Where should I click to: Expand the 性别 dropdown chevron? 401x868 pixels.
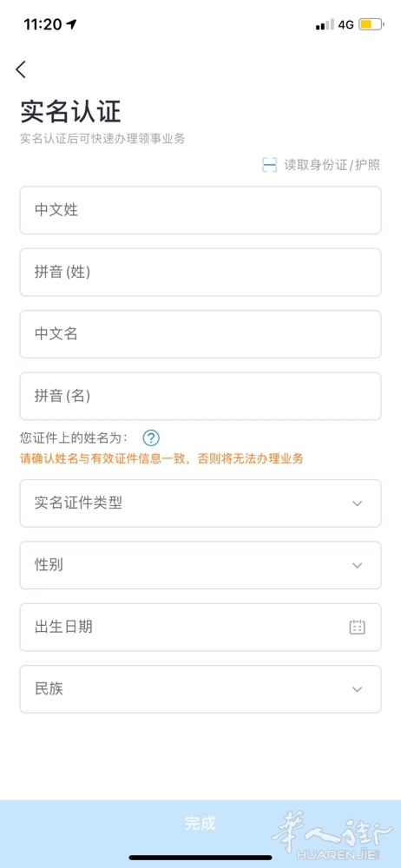[358, 565]
